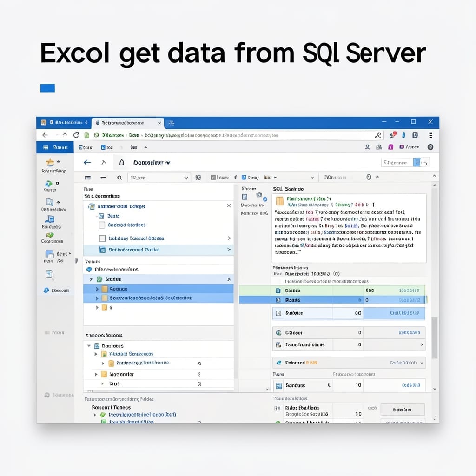The width and height of the screenshot is (476, 476).
Task: Expand the chevron on the lower checkbox row
Action: (x=229, y=238)
